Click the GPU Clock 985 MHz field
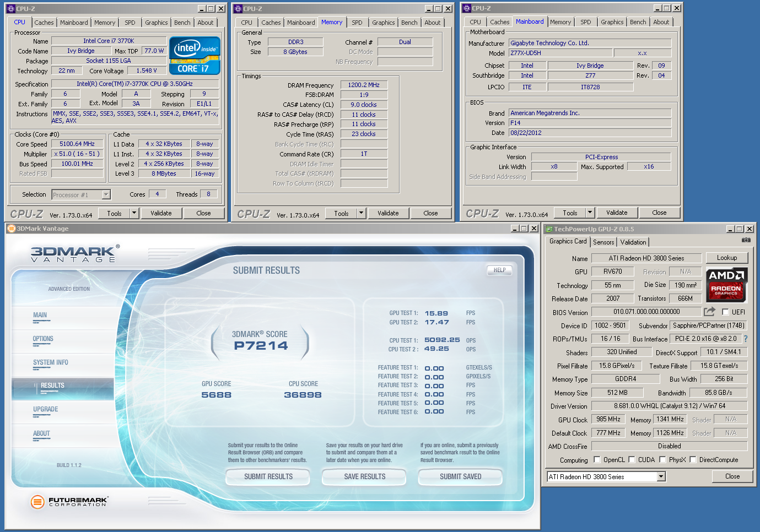 point(608,419)
